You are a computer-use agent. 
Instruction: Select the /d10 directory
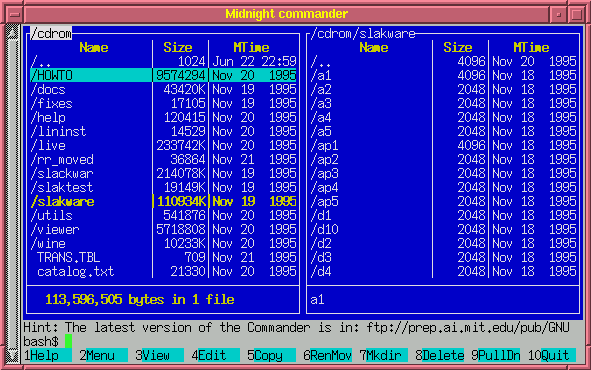(443, 229)
